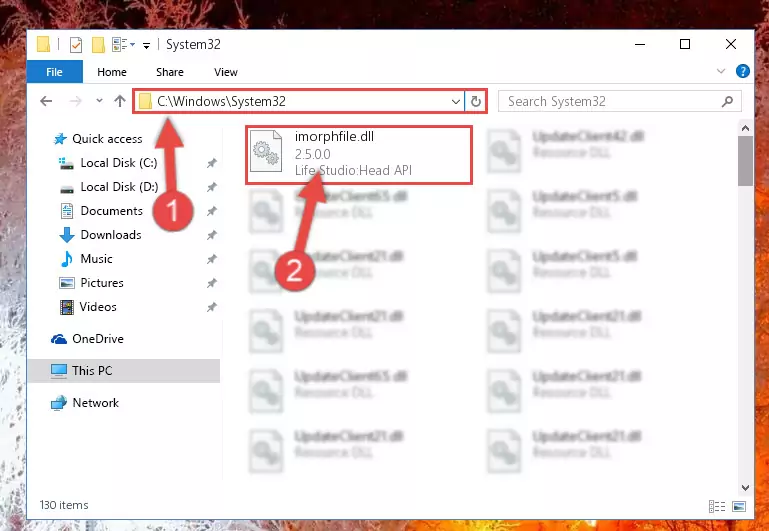Open Local Disk (D:) in the sidebar
Image resolution: width=769 pixels, height=531 pixels.
(x=119, y=187)
